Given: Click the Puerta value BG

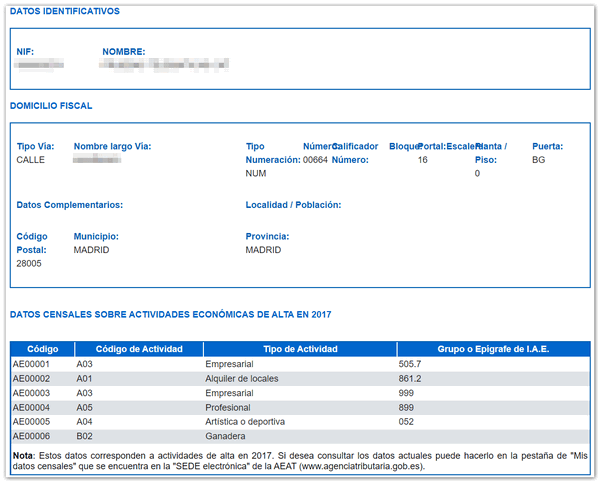Looking at the screenshot, I should point(538,160).
